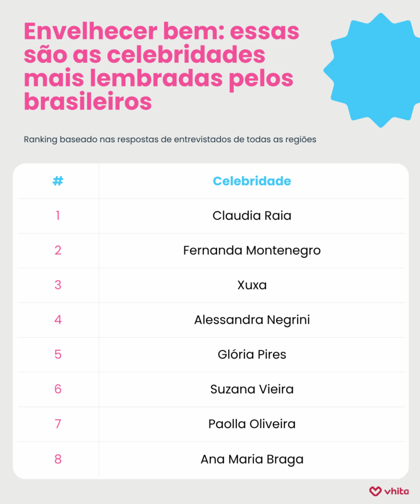Screen dimensions: 420x504
Task: Click rank number 1
Action: point(58,215)
